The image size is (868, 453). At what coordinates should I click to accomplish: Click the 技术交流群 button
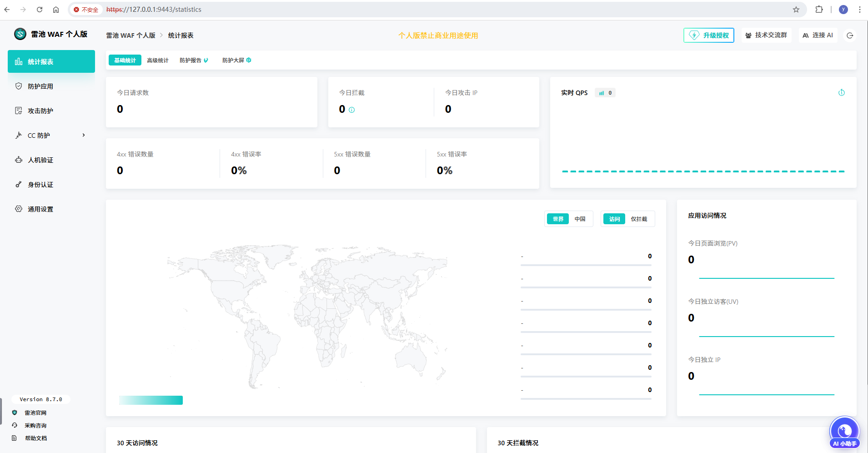pyautogui.click(x=766, y=35)
